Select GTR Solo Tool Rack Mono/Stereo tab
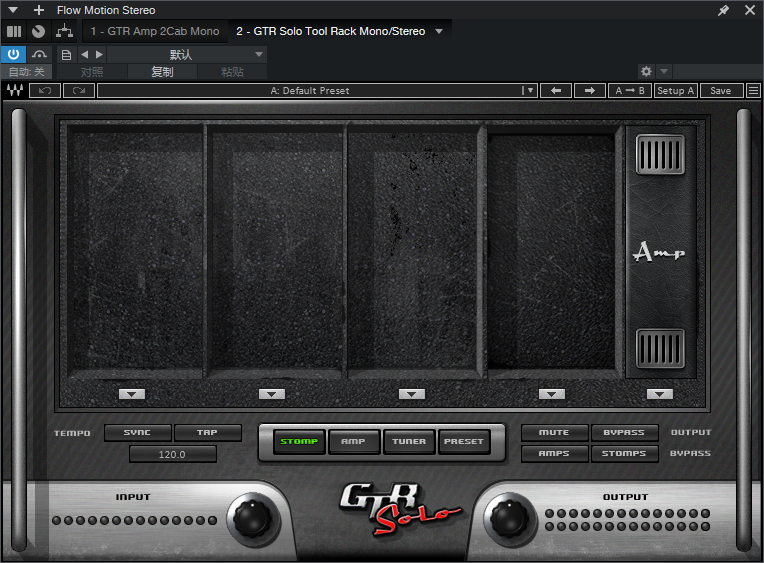The image size is (764, 563). [x=331, y=32]
